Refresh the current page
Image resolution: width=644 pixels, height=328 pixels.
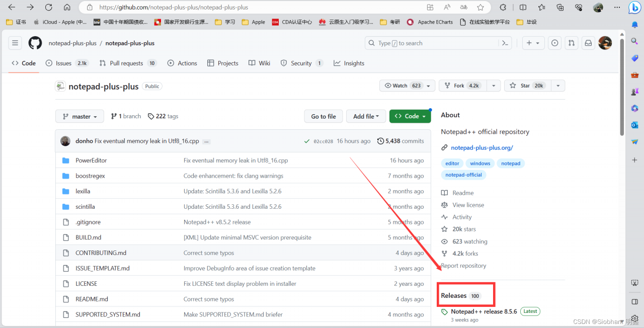coord(48,8)
